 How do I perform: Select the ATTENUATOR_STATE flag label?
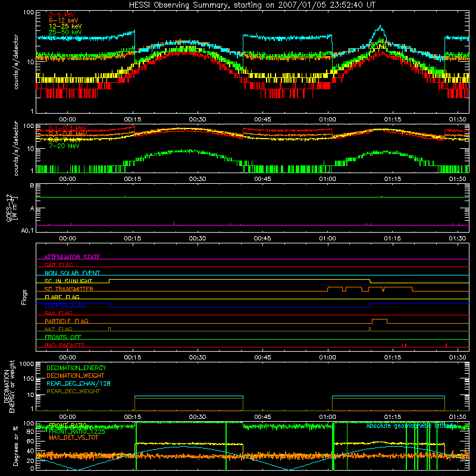(72, 257)
